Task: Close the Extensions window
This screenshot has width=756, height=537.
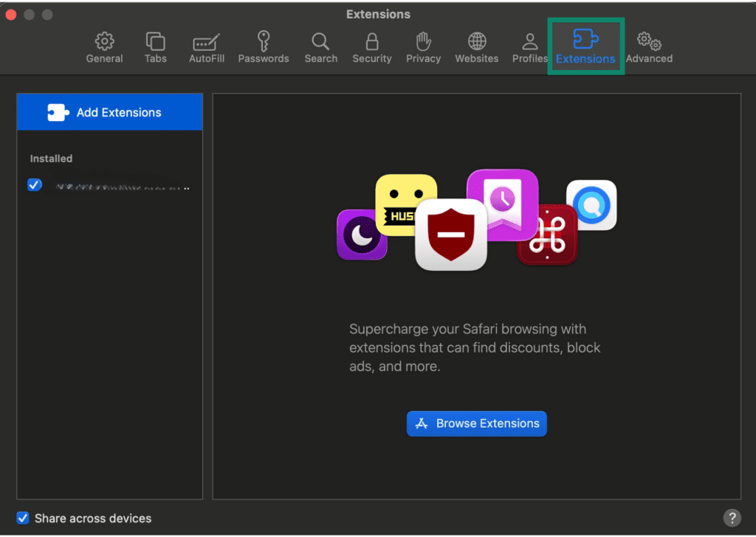Action: 11,15
